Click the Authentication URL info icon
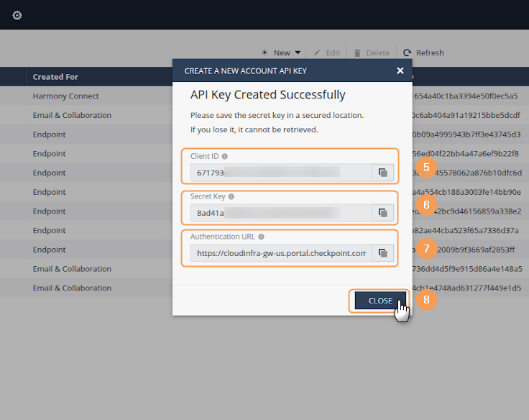 pyautogui.click(x=261, y=237)
